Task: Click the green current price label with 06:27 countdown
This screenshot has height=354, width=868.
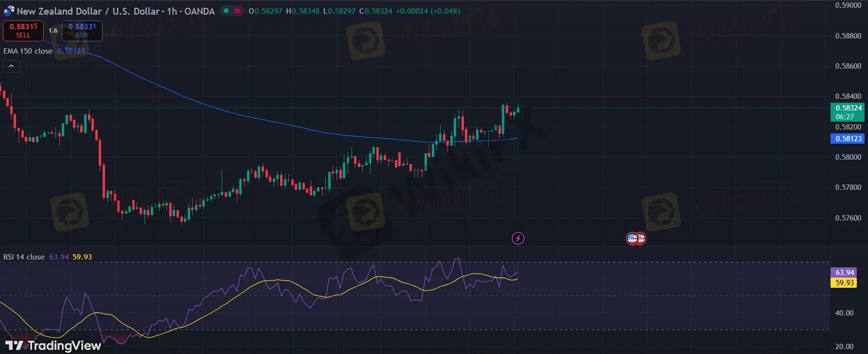Action: tap(848, 112)
